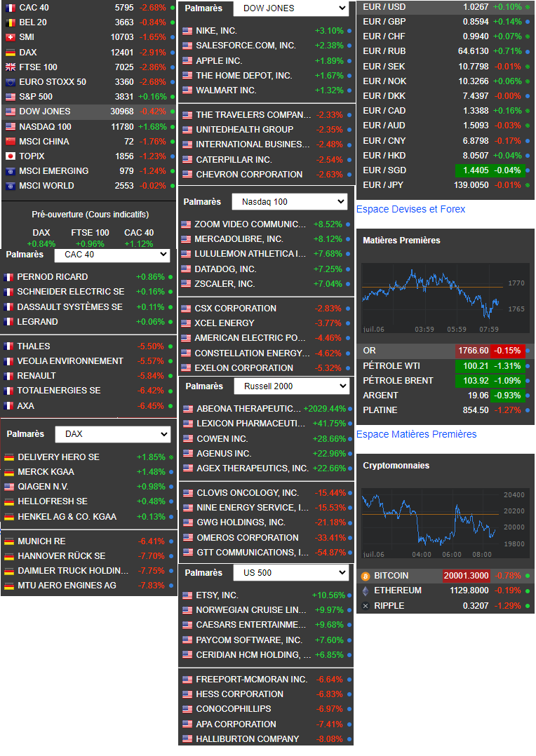This screenshot has width=536, height=756.
Task: Click the US flag beside HALLIBURTON COMPANY
Action: (187, 739)
